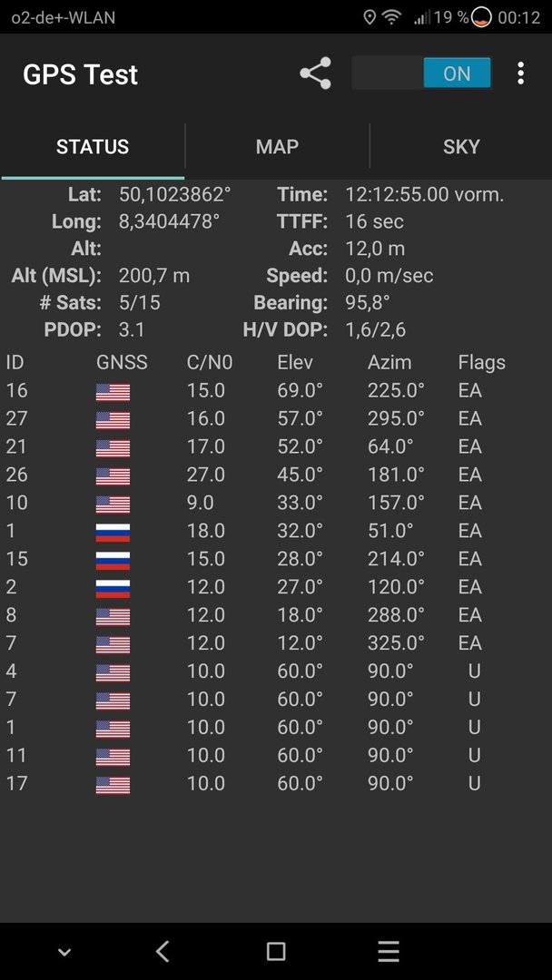Tap US flag for satellite ID 17
The width and height of the screenshot is (552, 980).
[x=113, y=784]
